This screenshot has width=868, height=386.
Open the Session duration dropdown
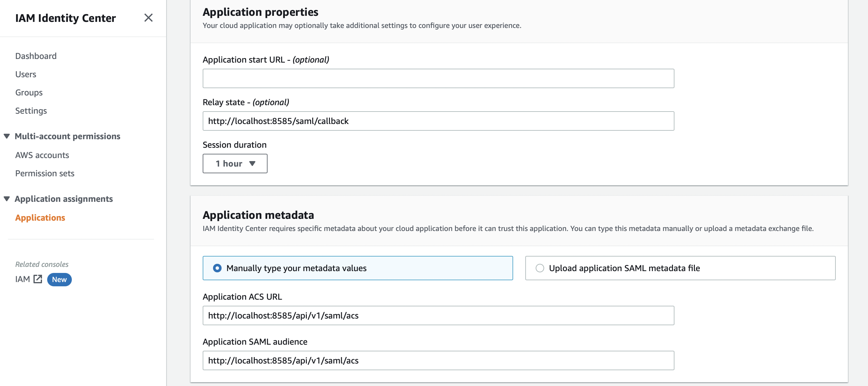click(x=235, y=164)
